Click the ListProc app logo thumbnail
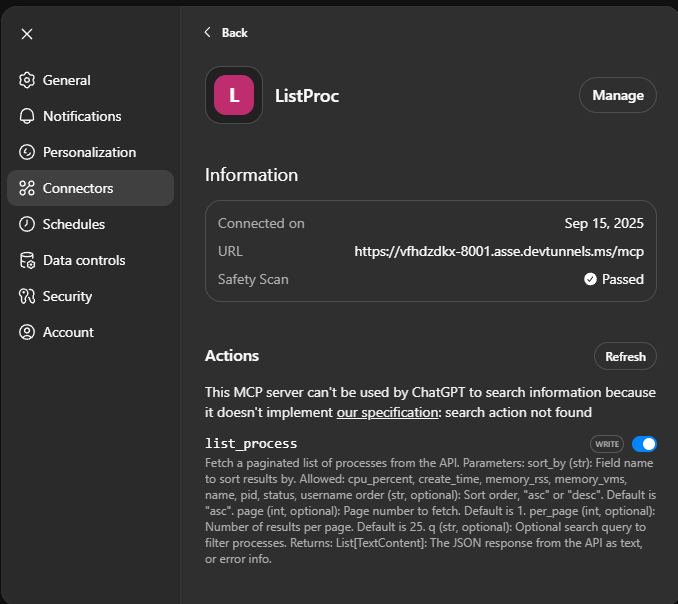678x604 pixels. pyautogui.click(x=234, y=95)
